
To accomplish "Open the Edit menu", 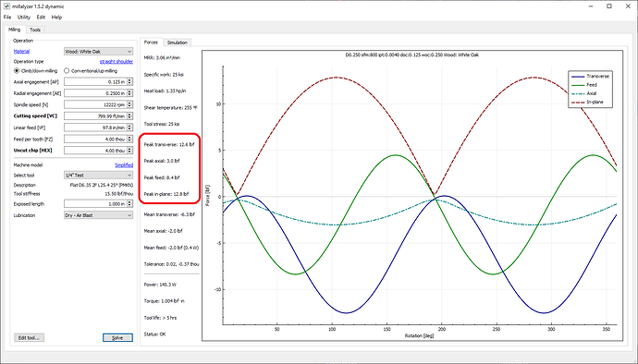I will [41, 17].
